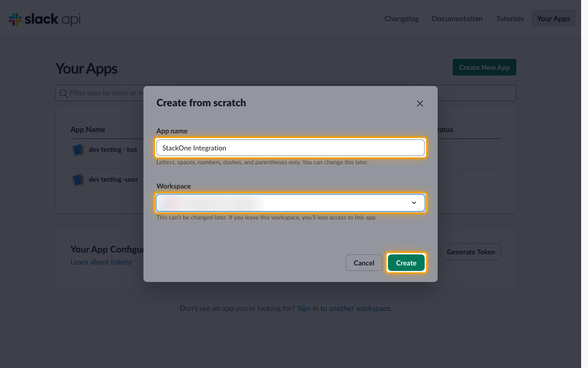
Task: Follow Sign in to another workspace link
Action: (x=344, y=308)
